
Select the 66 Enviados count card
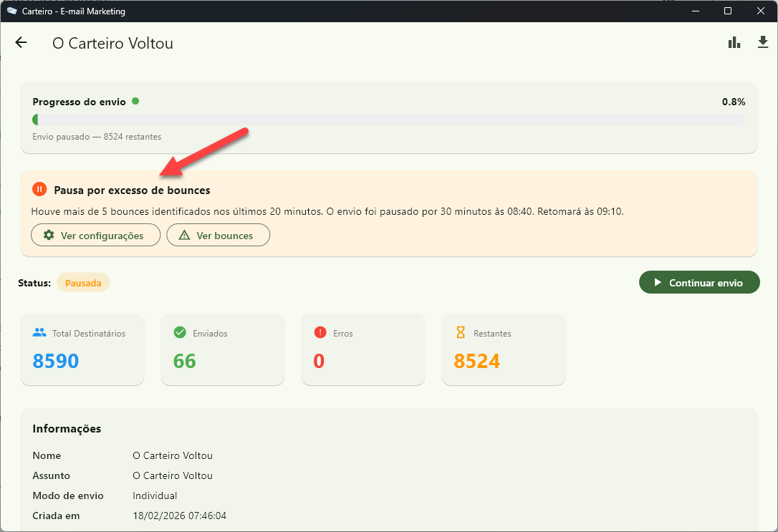pyautogui.click(x=223, y=350)
